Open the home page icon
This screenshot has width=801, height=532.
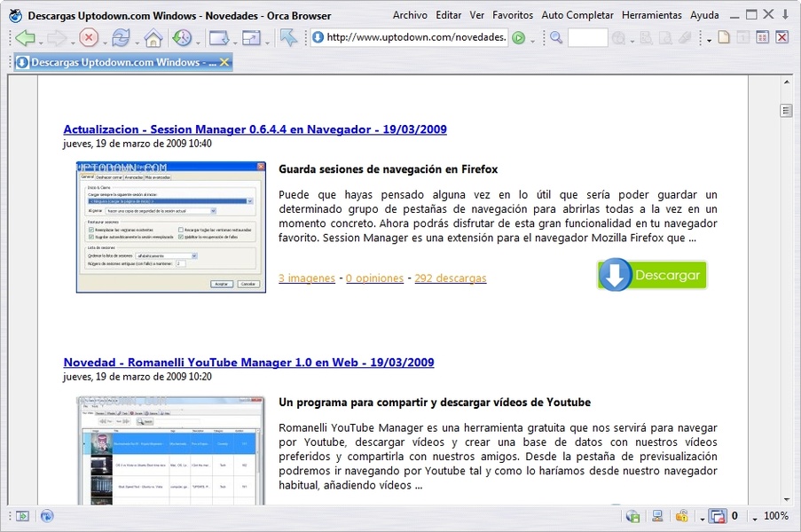pos(153,38)
